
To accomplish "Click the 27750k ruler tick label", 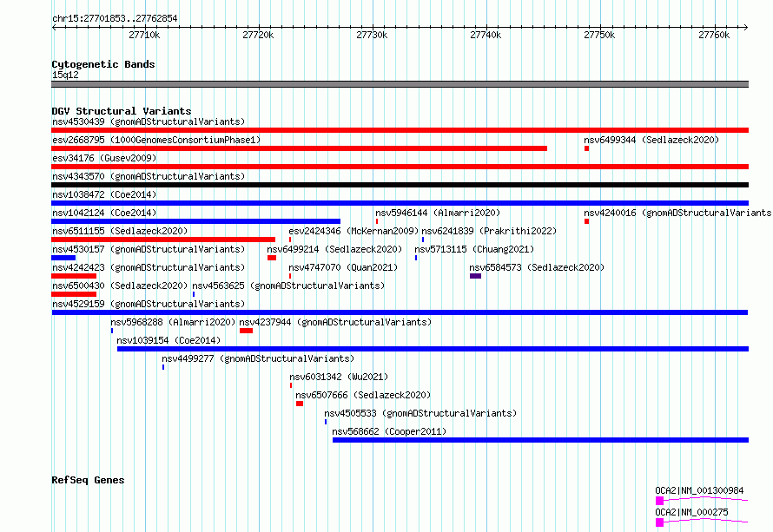I will 600,35.
